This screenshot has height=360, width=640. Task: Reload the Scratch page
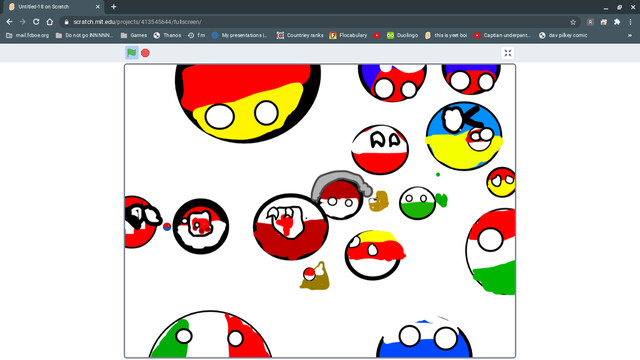pos(36,22)
